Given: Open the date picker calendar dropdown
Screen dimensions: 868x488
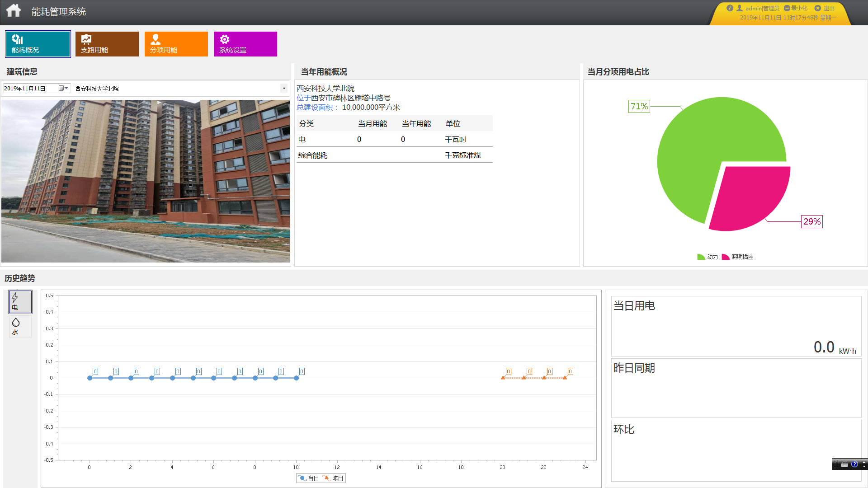Looking at the screenshot, I should coord(63,89).
